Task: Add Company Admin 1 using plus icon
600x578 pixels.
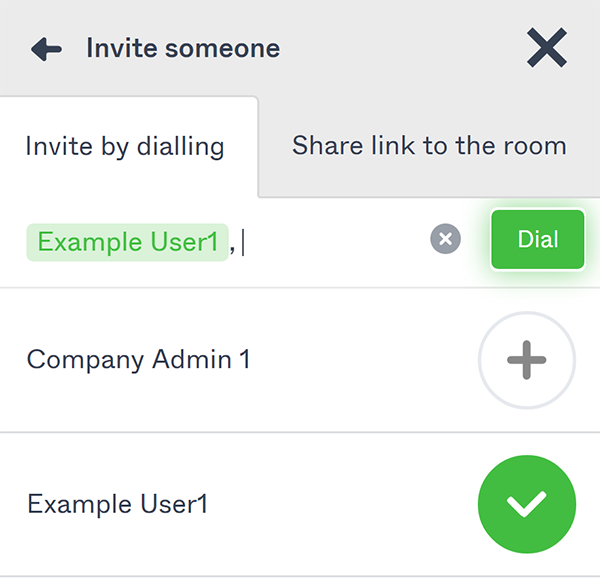Action: tap(527, 361)
